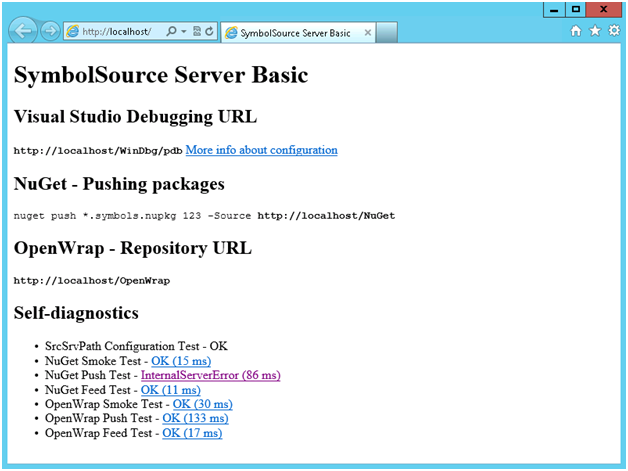Refresh the page with reload icon
The image size is (628, 471).
(209, 32)
